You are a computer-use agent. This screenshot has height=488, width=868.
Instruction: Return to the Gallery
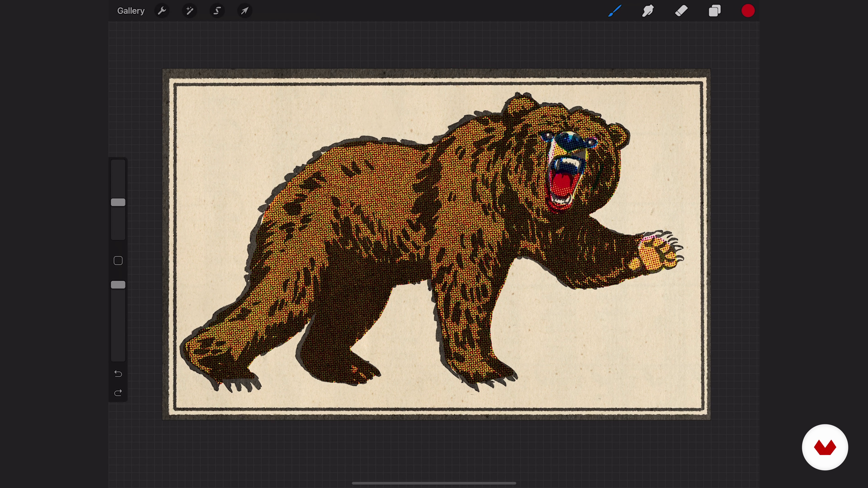131,11
